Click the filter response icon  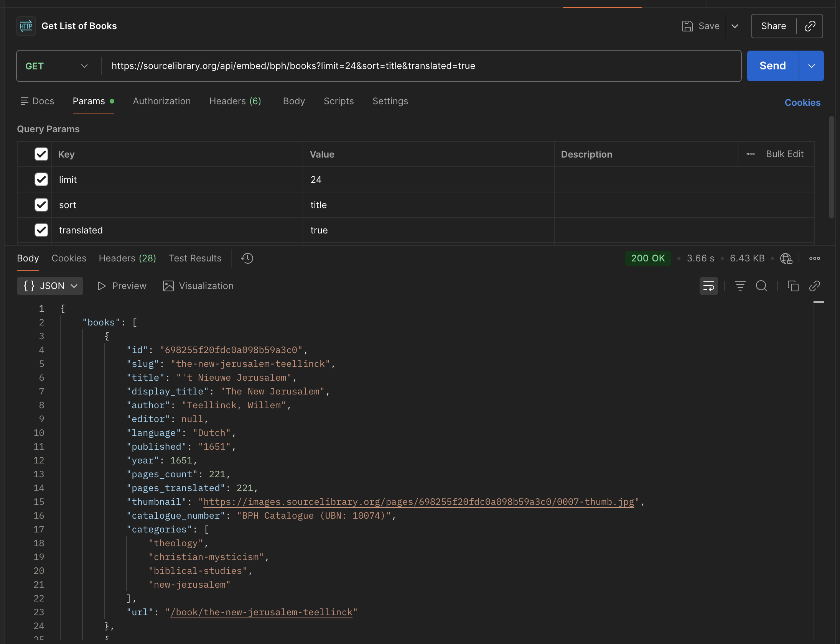(740, 286)
